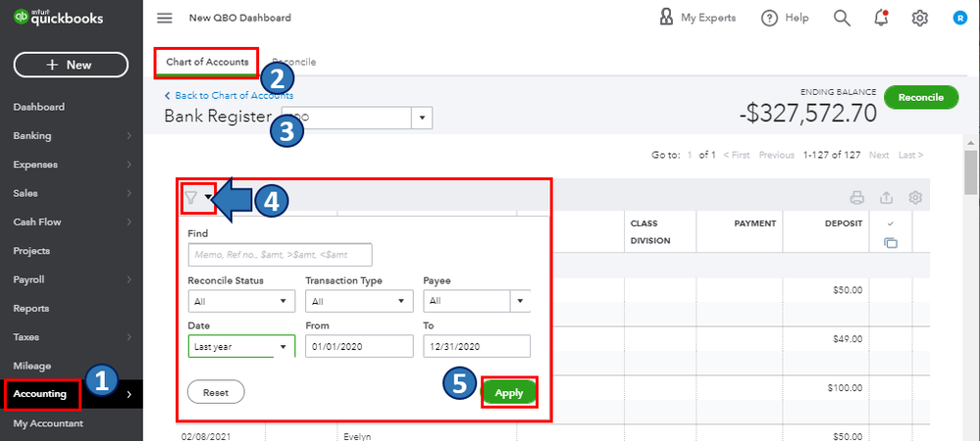Go to the Last page link
Screen dimensions: 980x441
(910, 155)
